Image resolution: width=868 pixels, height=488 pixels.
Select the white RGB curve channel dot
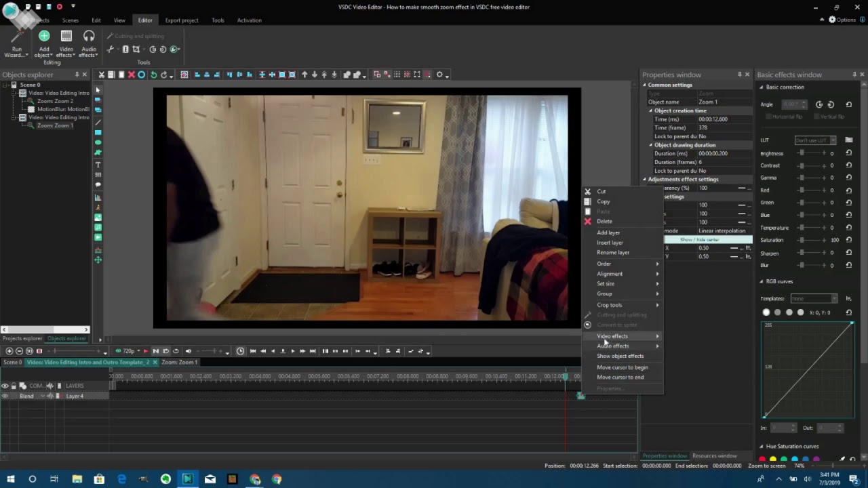pos(766,312)
